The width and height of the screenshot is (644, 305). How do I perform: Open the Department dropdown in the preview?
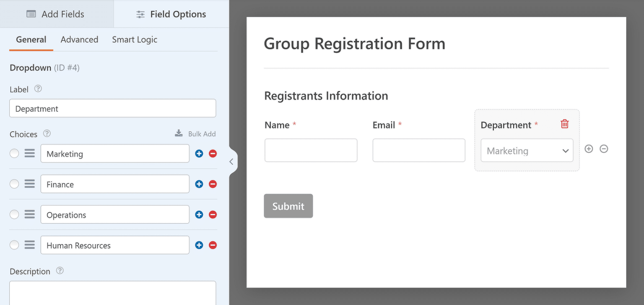pos(527,150)
